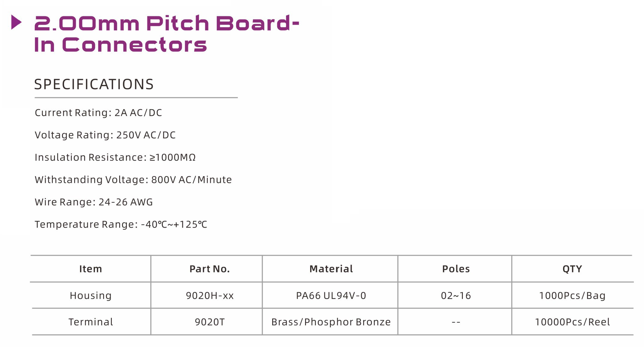Click the Item column header
The width and height of the screenshot is (644, 347).
point(90,269)
